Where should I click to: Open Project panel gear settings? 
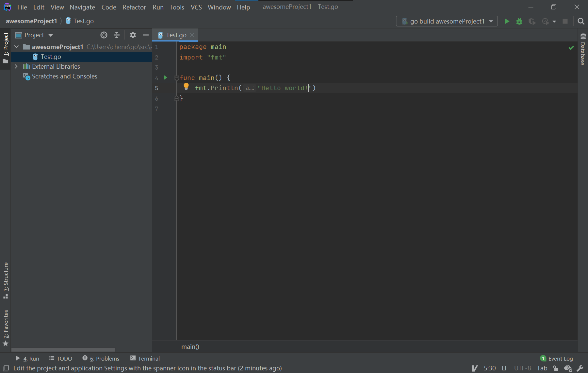(x=133, y=35)
